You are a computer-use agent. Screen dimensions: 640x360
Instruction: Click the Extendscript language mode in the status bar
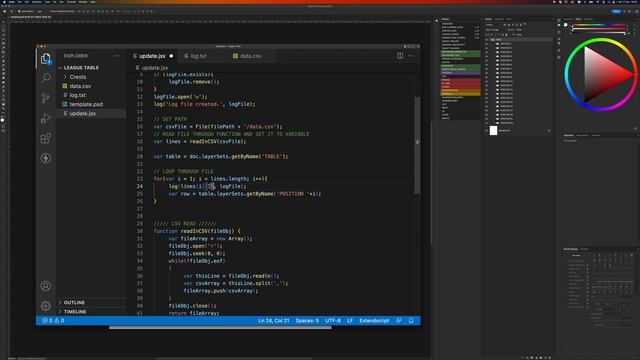click(374, 321)
